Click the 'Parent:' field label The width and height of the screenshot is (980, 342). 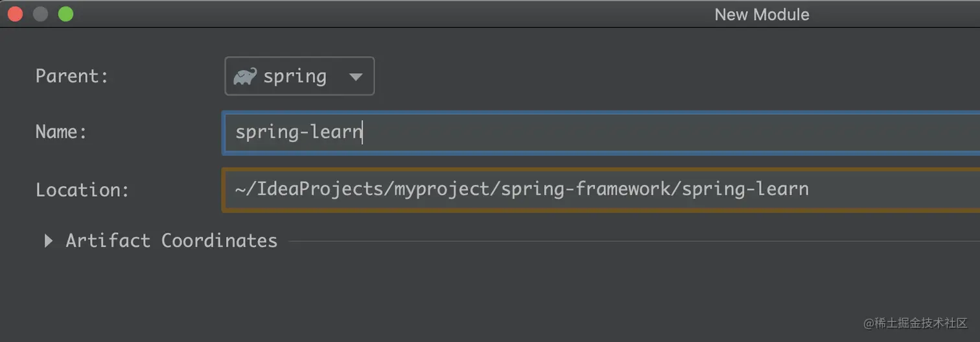tap(72, 77)
